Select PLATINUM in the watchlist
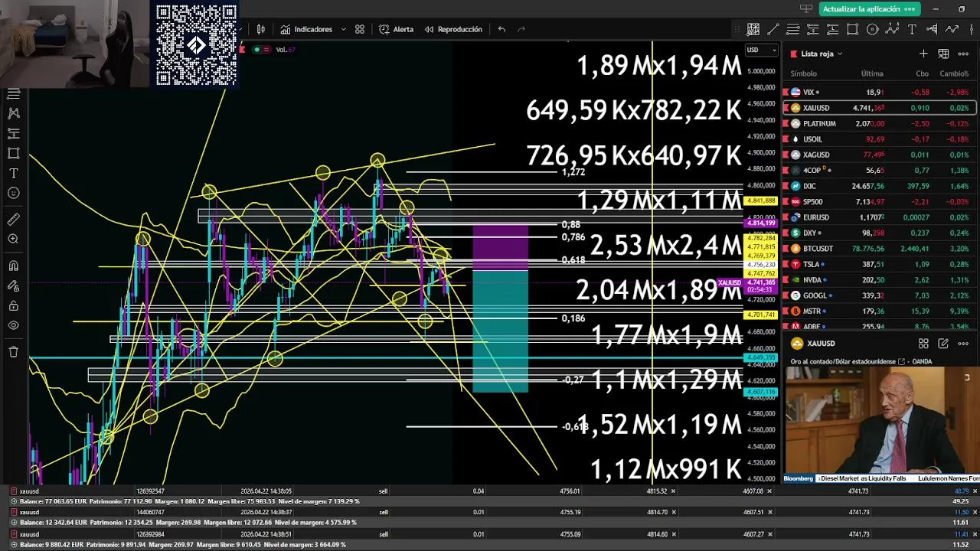 880,123
